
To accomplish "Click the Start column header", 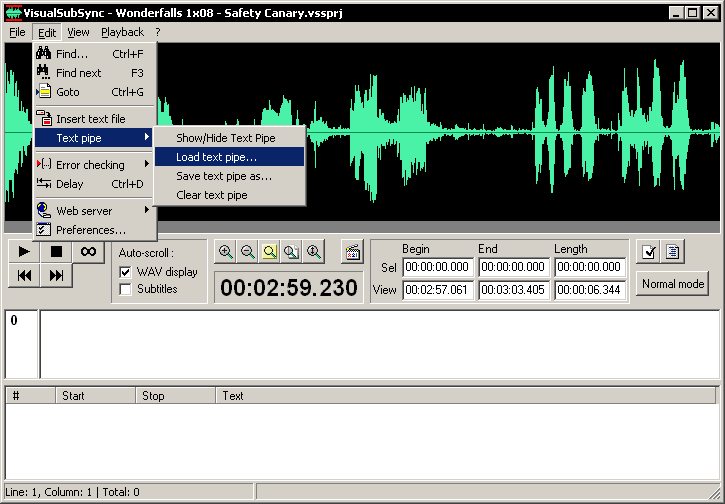I will coord(95,396).
